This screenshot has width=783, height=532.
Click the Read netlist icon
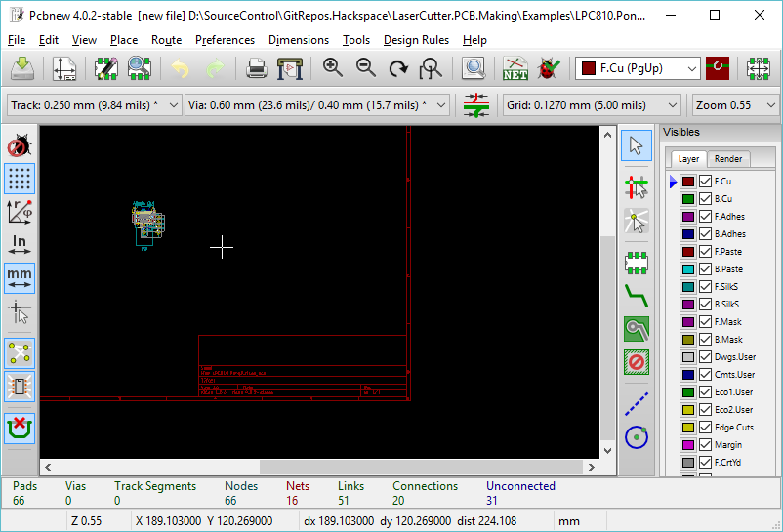tap(515, 68)
